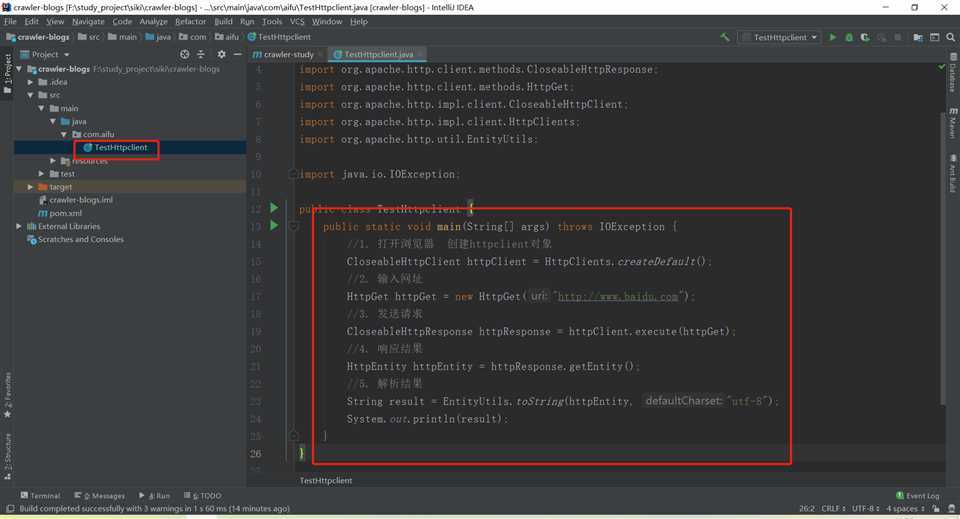Hide the Project panel with the minus icon

[x=238, y=54]
